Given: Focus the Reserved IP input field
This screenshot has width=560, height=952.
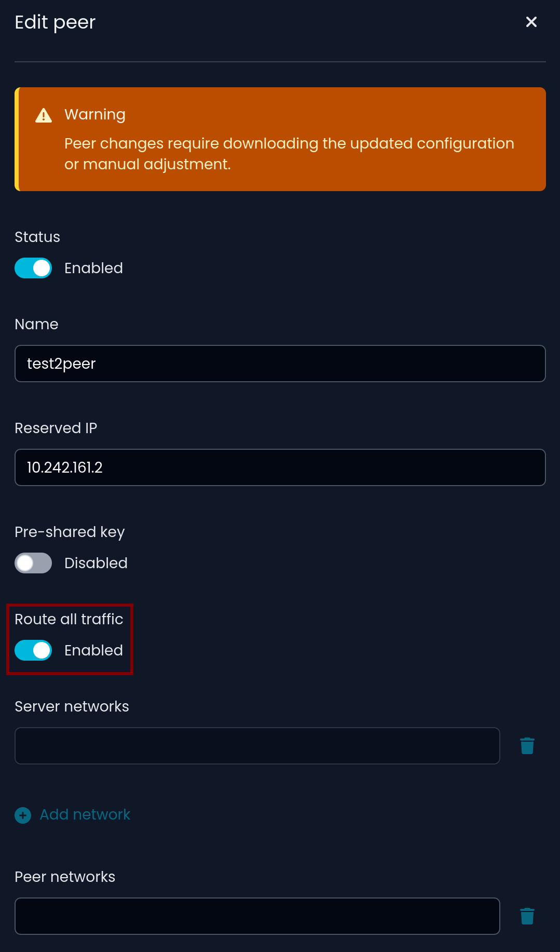Looking at the screenshot, I should click(280, 467).
